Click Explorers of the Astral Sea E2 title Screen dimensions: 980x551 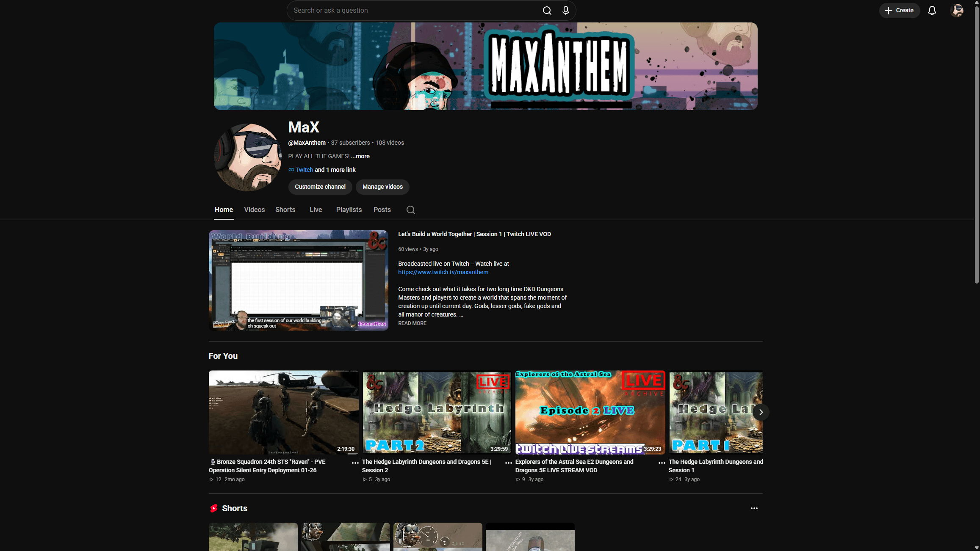pyautogui.click(x=574, y=466)
